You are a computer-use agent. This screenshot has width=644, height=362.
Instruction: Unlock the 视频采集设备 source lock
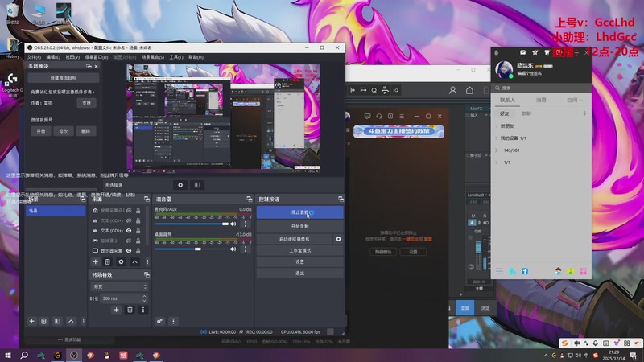tap(138, 210)
